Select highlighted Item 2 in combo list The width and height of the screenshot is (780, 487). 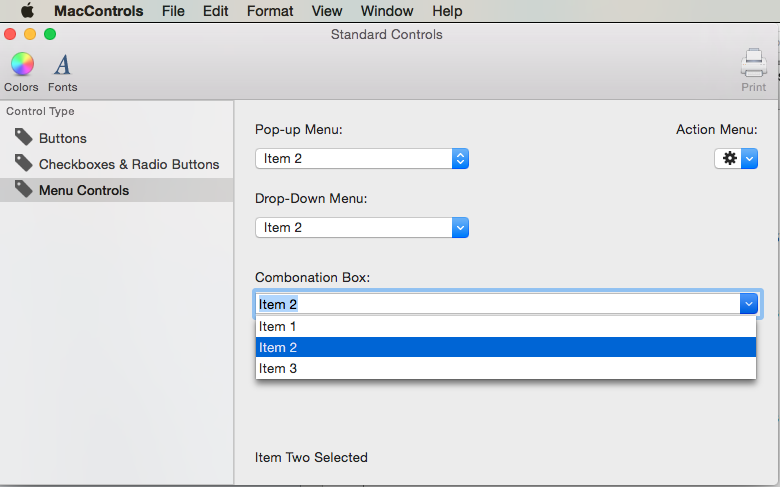click(x=506, y=347)
